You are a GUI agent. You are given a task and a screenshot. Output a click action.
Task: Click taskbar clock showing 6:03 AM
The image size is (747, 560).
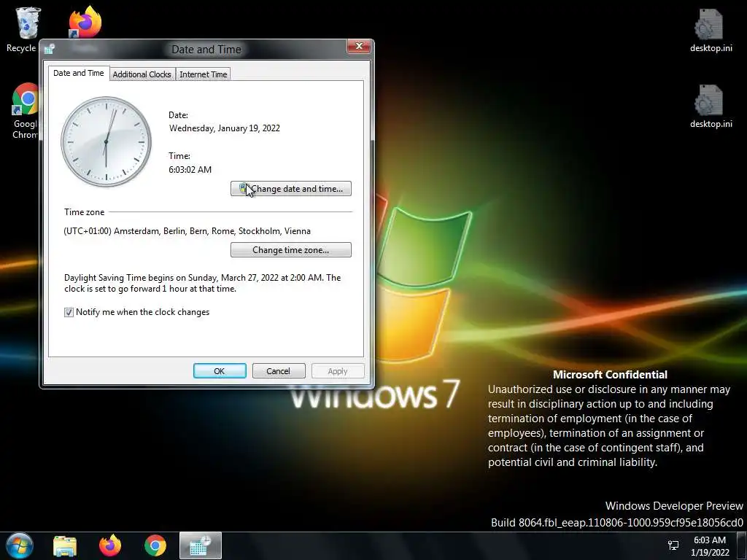(x=710, y=545)
